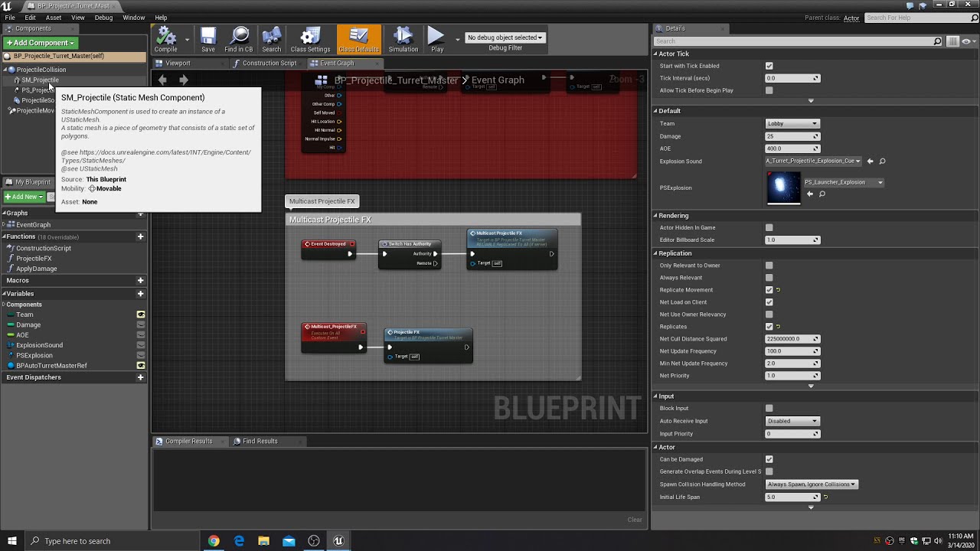Browse to PSExplosion asset with magnifier icon
The image size is (980, 551).
tap(822, 194)
